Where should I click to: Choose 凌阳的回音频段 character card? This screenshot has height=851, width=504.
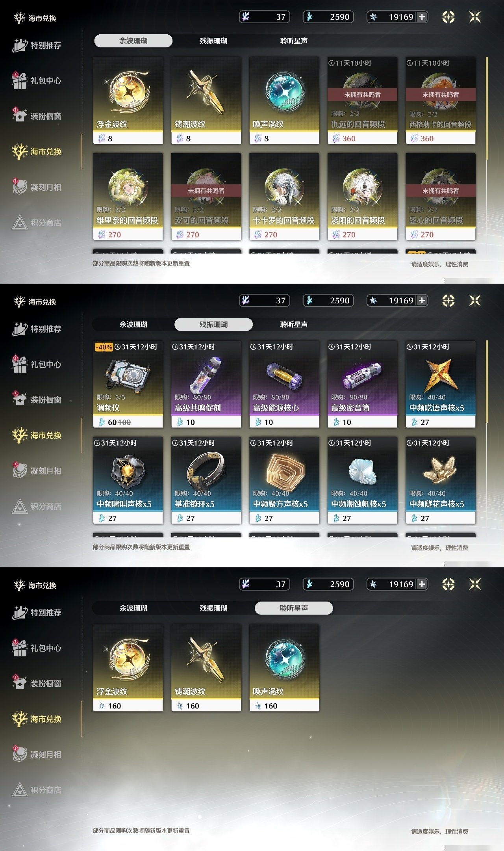(x=362, y=197)
